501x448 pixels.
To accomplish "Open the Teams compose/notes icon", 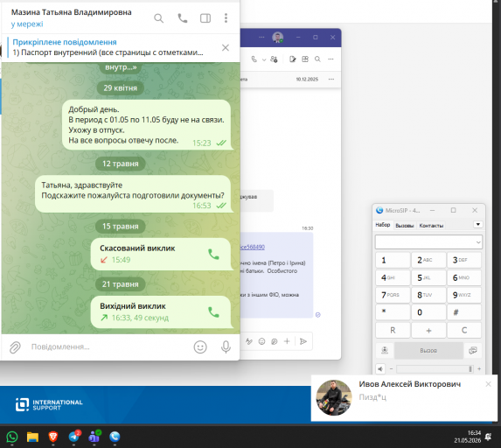I will tap(292, 59).
